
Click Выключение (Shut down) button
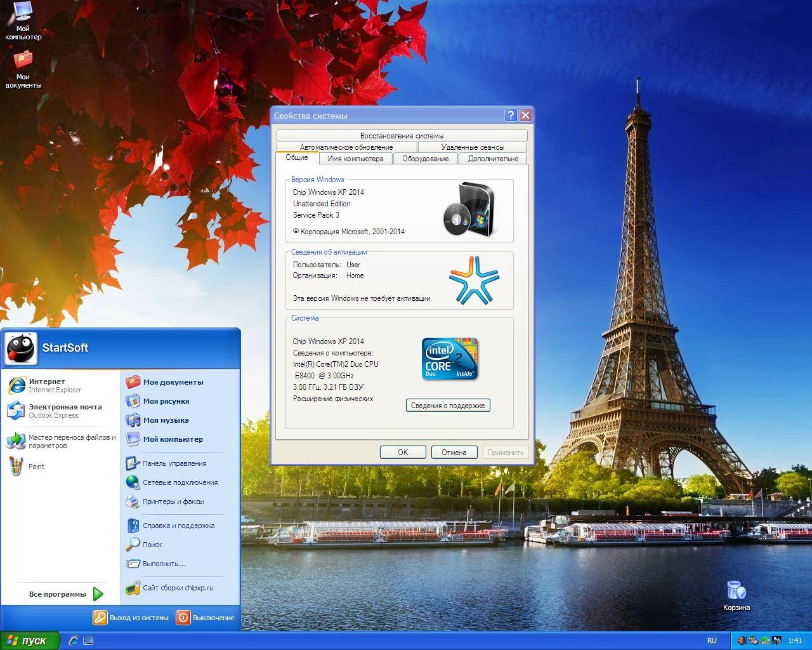pyautogui.click(x=206, y=617)
